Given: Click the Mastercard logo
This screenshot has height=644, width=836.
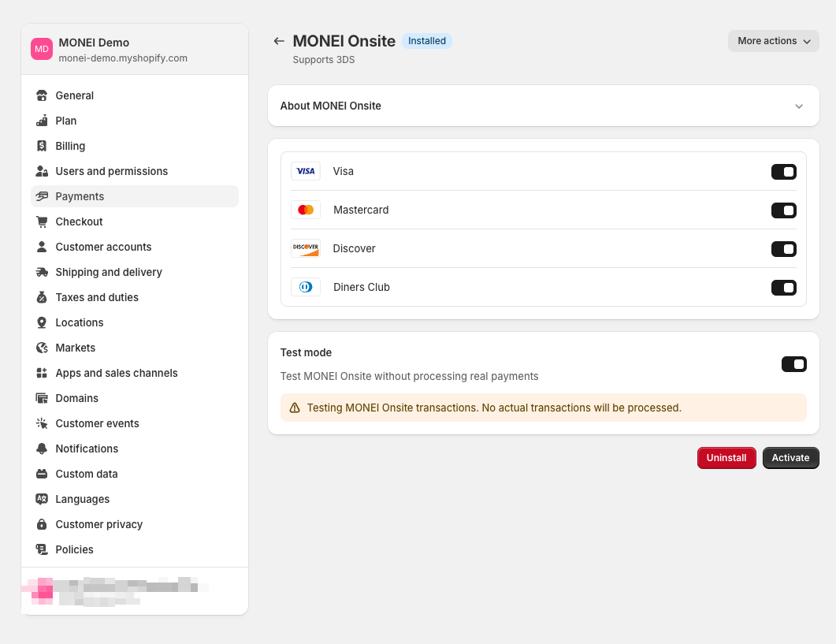Looking at the screenshot, I should [306, 210].
